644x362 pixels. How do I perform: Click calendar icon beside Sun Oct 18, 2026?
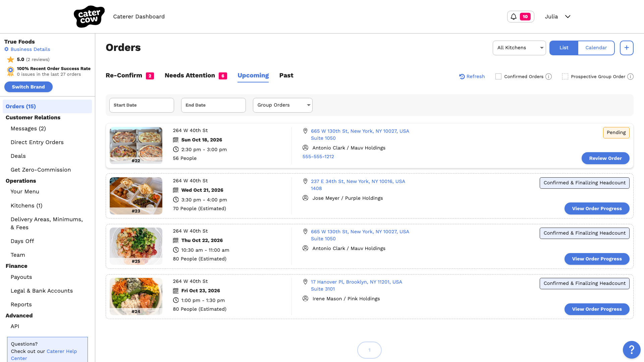point(176,140)
